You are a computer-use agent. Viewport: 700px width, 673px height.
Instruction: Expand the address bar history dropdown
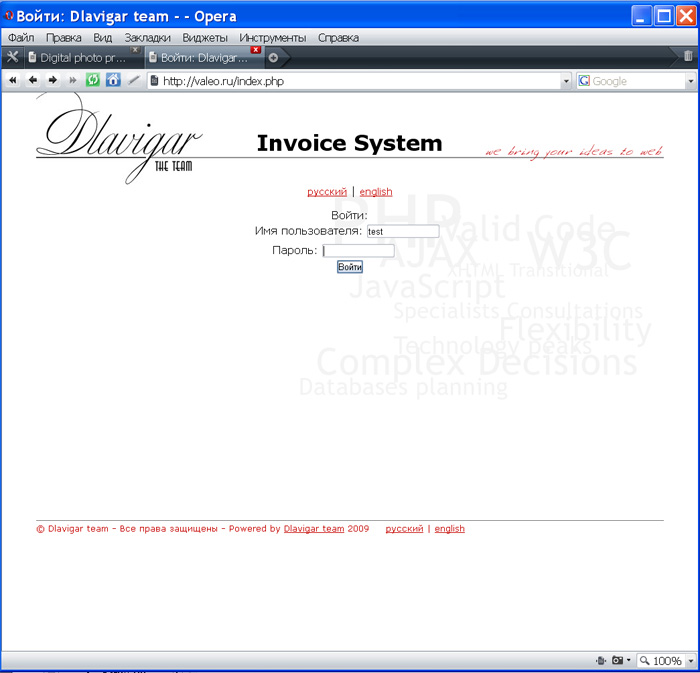click(566, 81)
